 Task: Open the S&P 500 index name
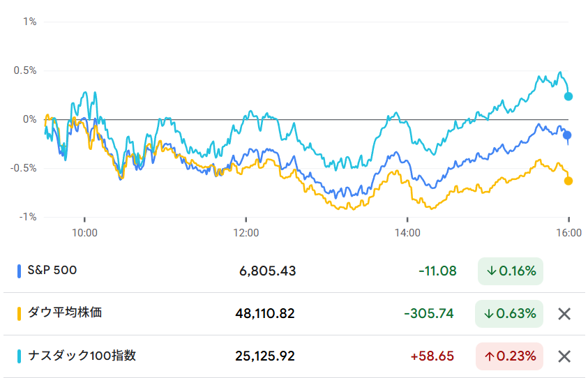[52, 271]
